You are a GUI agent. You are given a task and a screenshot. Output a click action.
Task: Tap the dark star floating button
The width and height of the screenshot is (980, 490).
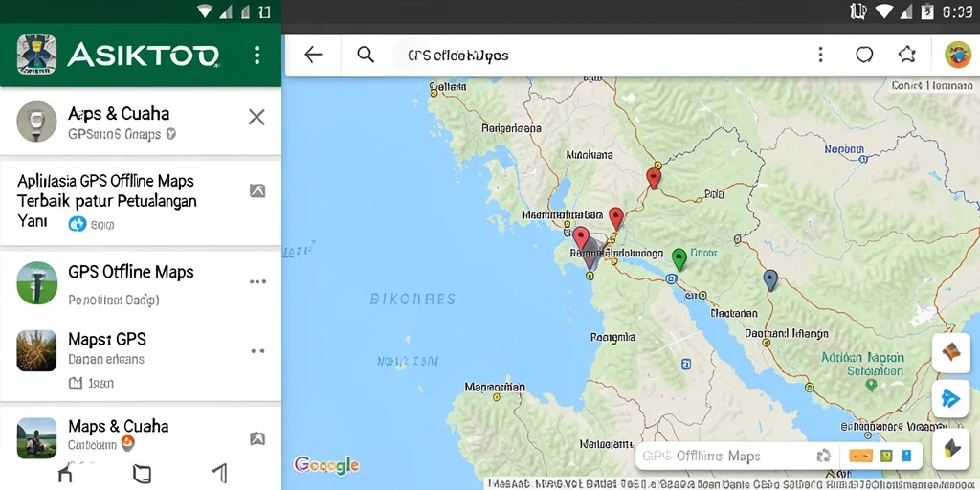[950, 448]
